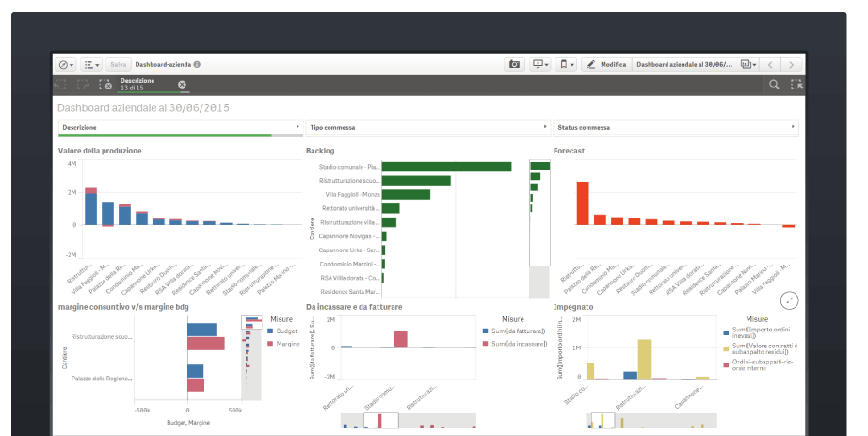Click the Backlog chart title
The height and width of the screenshot is (436, 868).
pos(320,151)
